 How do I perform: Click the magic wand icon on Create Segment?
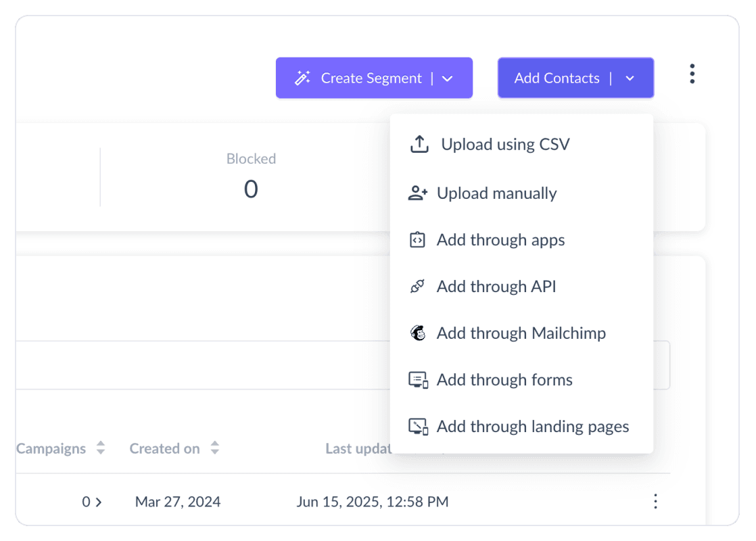pos(302,78)
